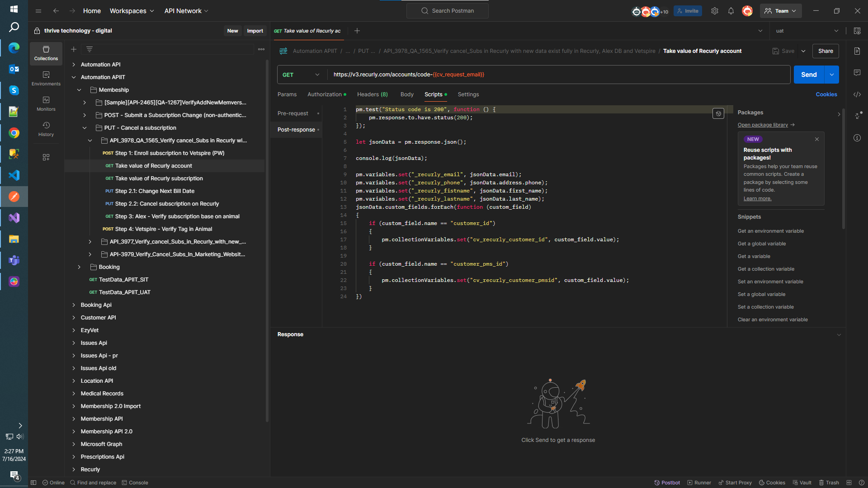
Task: Toggle the two-pane layout icon in status bar
Action: [849, 483]
